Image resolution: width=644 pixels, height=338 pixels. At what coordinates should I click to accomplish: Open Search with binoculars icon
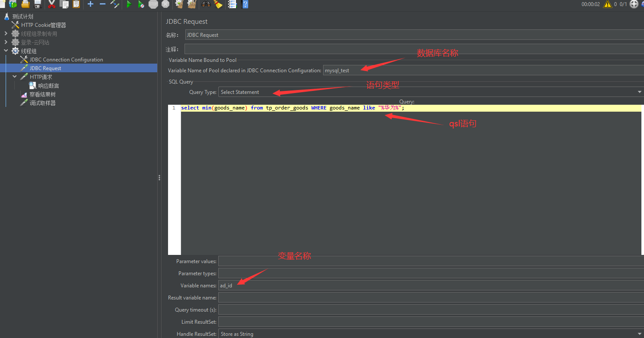click(206, 4)
